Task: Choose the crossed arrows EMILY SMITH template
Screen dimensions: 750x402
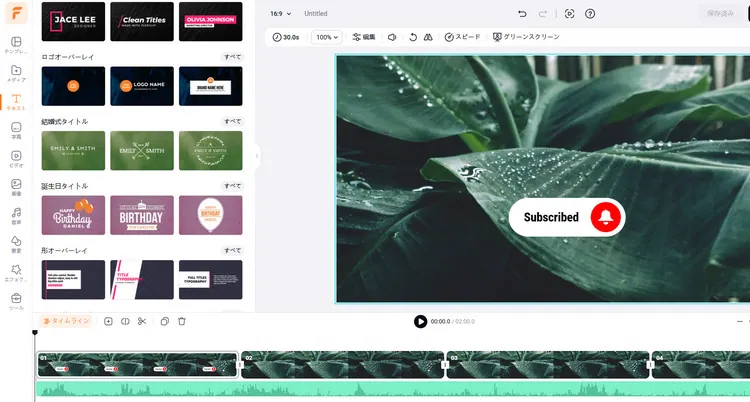Action: [142, 151]
